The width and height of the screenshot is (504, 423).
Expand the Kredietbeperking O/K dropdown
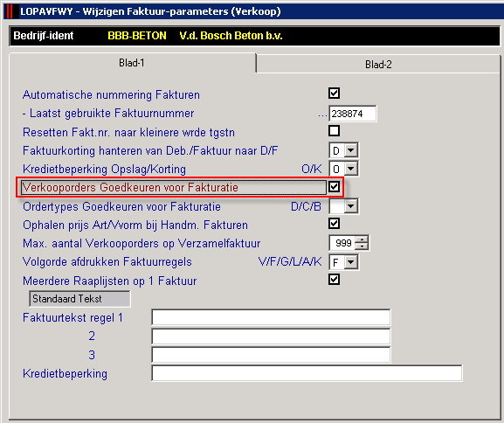[351, 169]
